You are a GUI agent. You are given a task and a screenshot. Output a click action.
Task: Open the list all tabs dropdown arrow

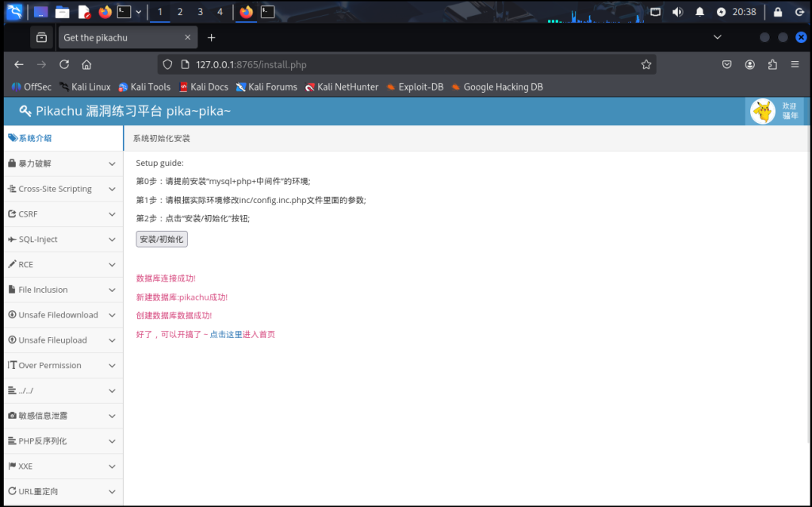(717, 37)
